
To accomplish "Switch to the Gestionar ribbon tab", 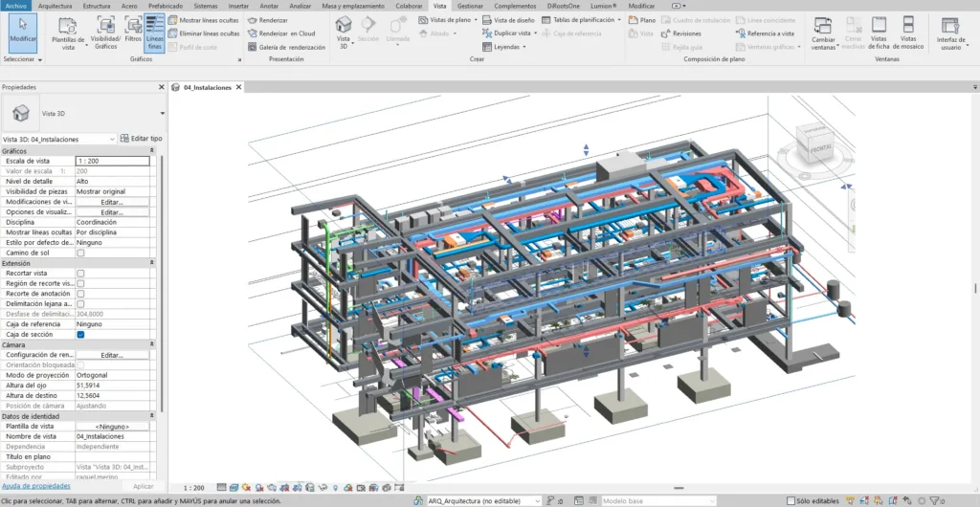I will pos(470,6).
